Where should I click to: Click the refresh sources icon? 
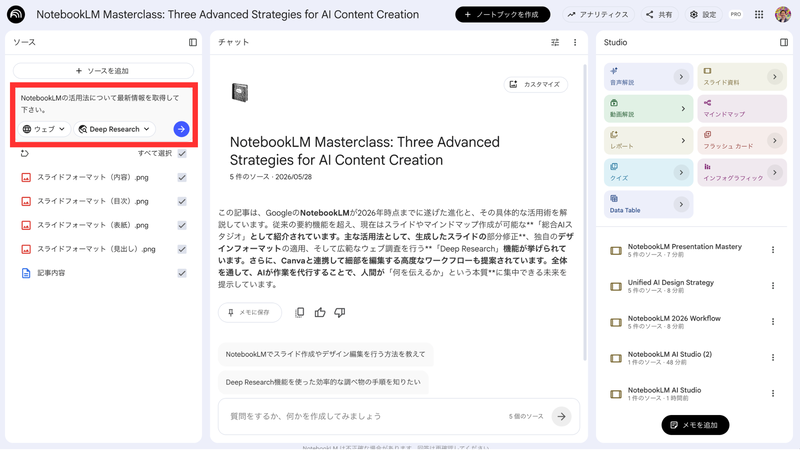pos(24,153)
